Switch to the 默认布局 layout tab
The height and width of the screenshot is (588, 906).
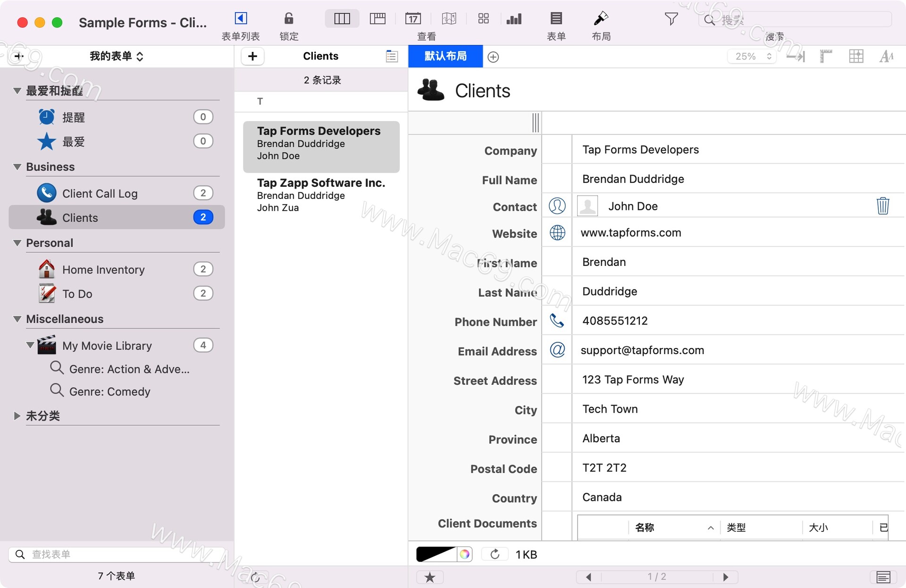[445, 56]
